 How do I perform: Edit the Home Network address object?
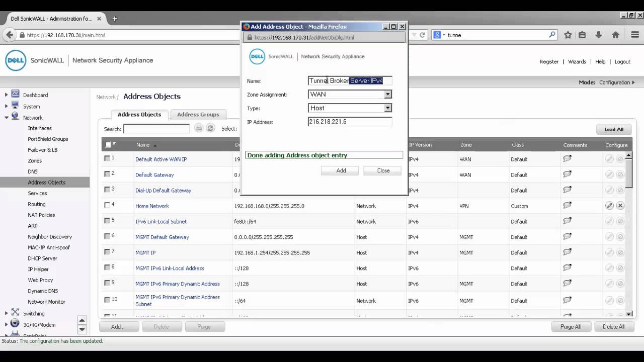click(609, 206)
